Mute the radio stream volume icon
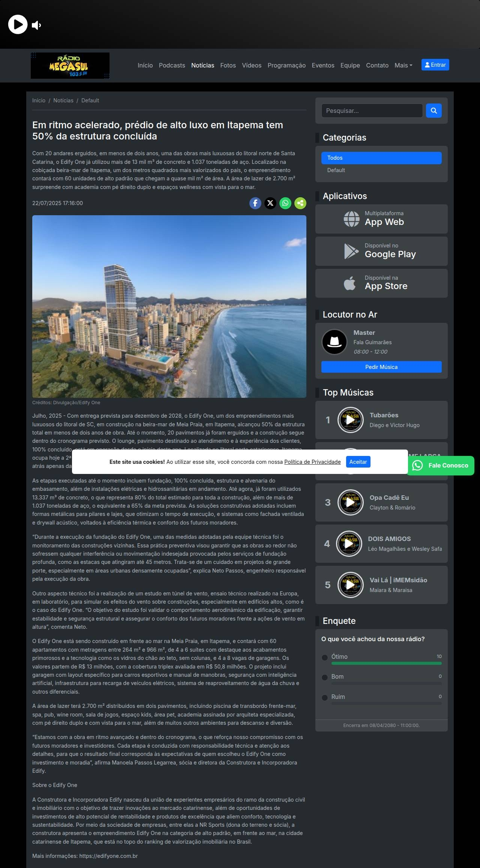The width and height of the screenshot is (480, 868). tap(36, 25)
